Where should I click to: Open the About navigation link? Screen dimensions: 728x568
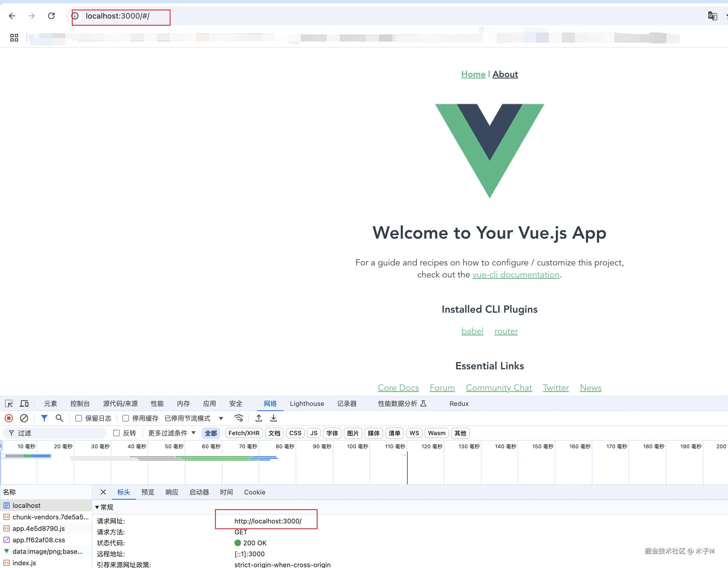pos(505,74)
